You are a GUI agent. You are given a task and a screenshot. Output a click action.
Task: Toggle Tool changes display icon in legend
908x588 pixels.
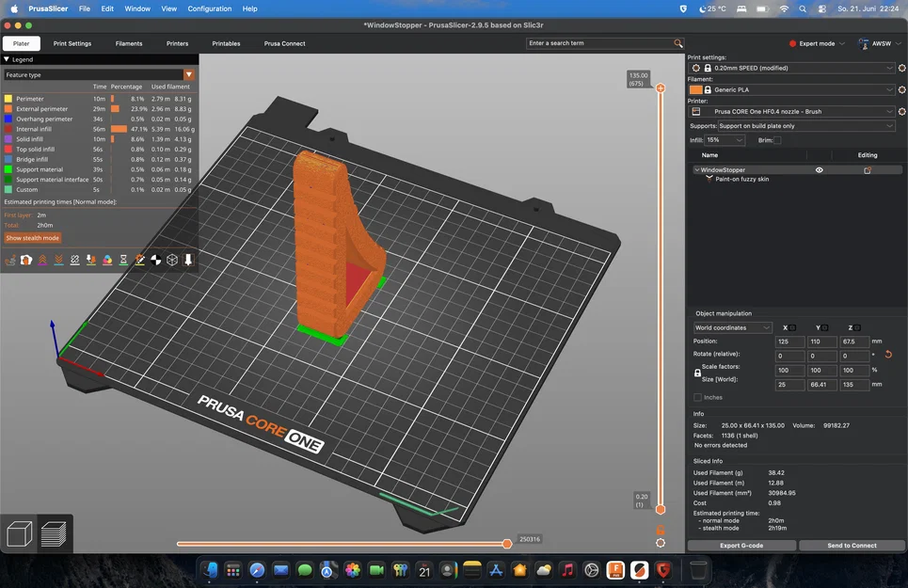[91, 261]
